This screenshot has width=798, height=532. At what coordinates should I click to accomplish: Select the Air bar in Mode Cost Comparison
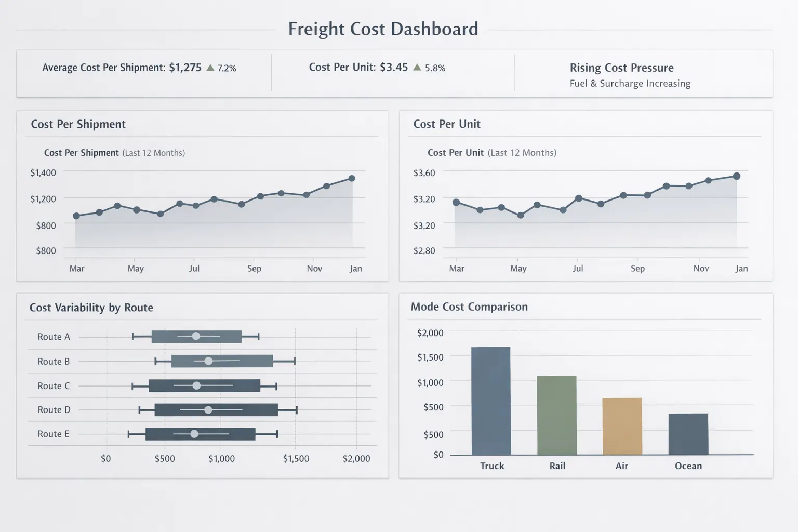coord(622,426)
